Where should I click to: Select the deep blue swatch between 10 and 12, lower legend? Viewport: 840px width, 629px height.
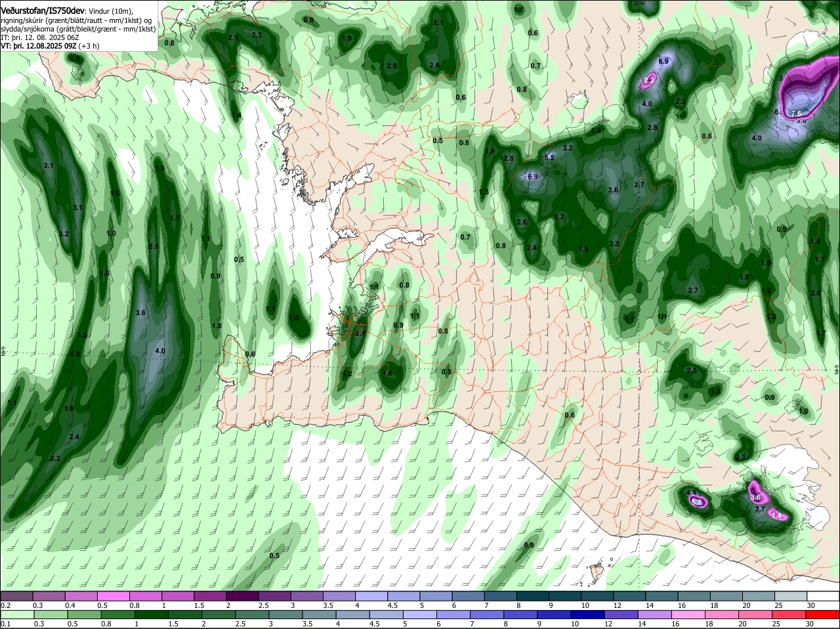[x=587, y=615]
